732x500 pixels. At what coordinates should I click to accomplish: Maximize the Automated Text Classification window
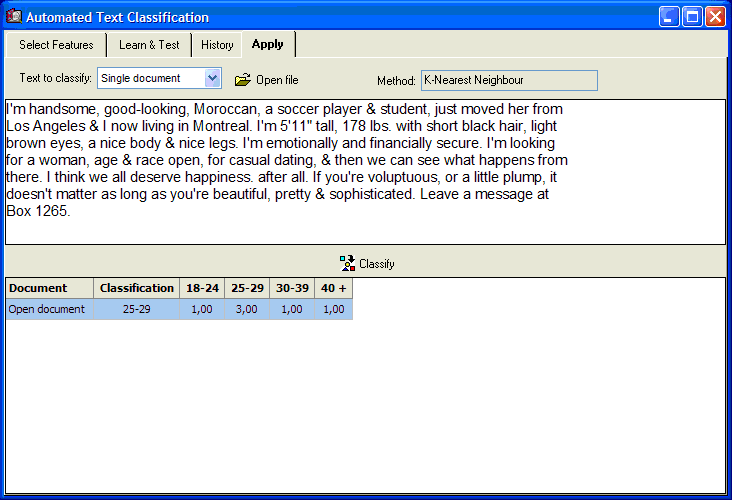click(x=692, y=17)
